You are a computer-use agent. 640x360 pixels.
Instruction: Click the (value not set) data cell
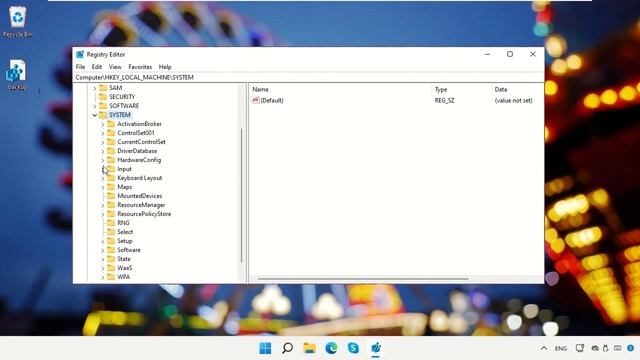click(513, 100)
